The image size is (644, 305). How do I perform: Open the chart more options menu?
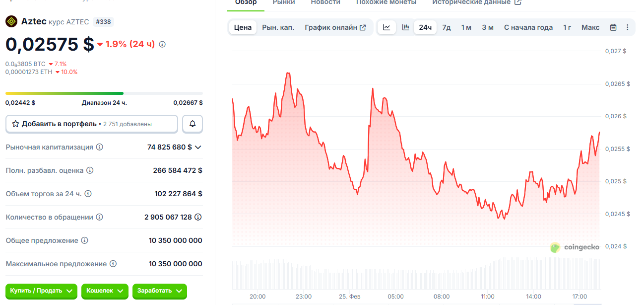(628, 27)
